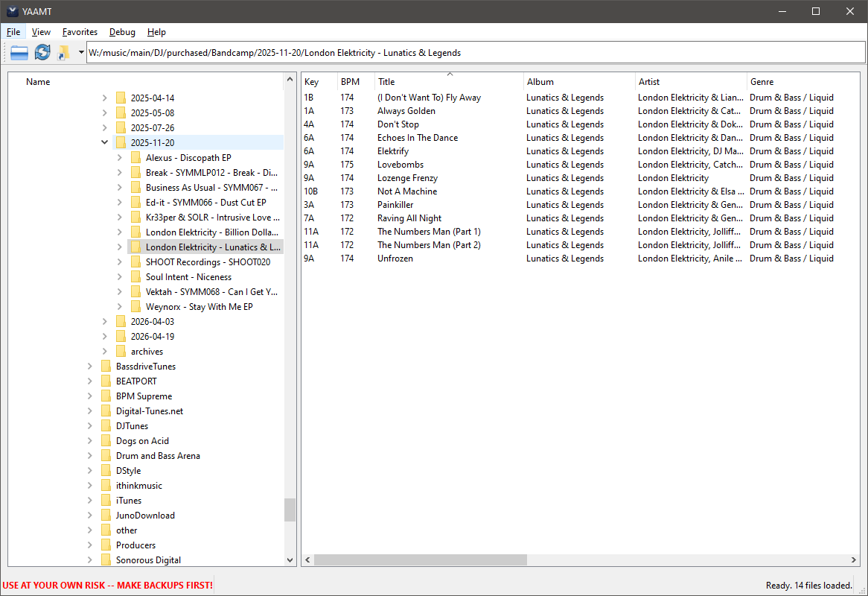Image resolution: width=868 pixels, height=596 pixels.
Task: Click the folder icon for JunoDownload
Action: 106,515
